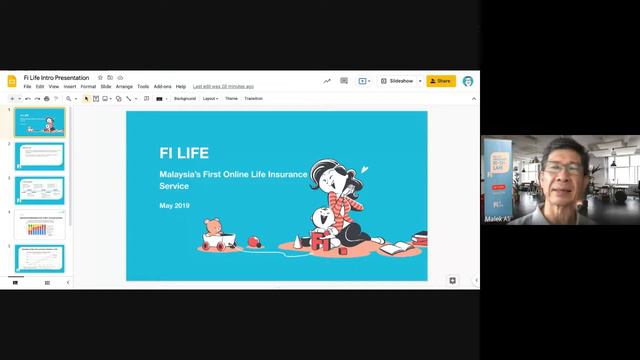This screenshot has height=360, width=640.
Task: Open the Insert menu
Action: [x=70, y=87]
